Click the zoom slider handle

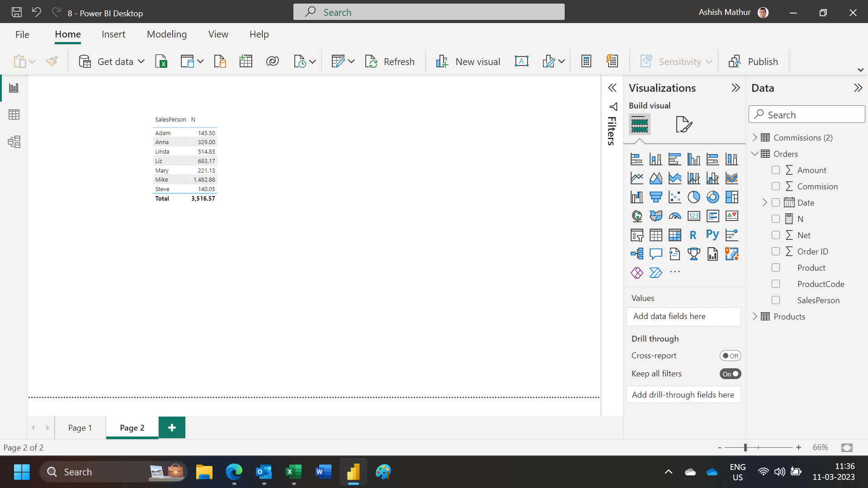745,447
